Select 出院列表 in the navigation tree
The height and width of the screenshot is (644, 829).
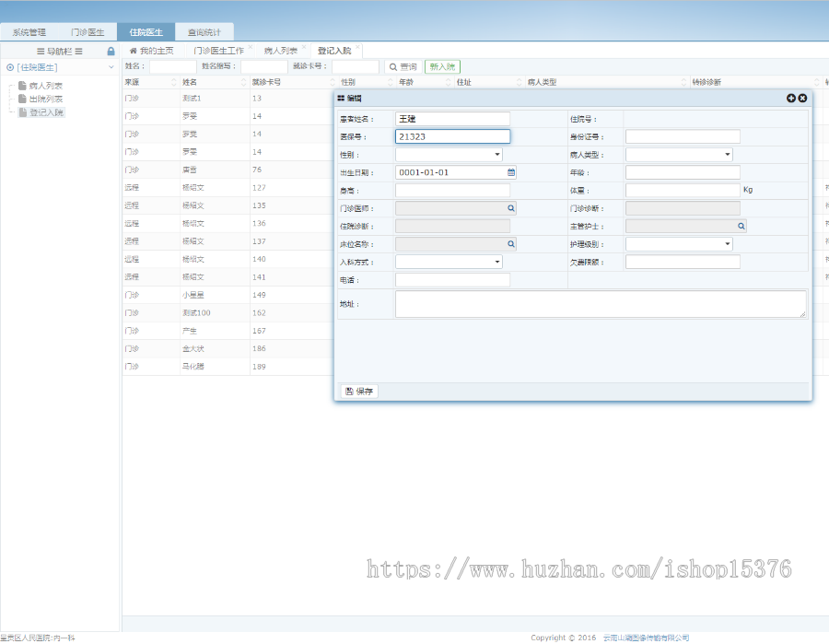pos(45,99)
